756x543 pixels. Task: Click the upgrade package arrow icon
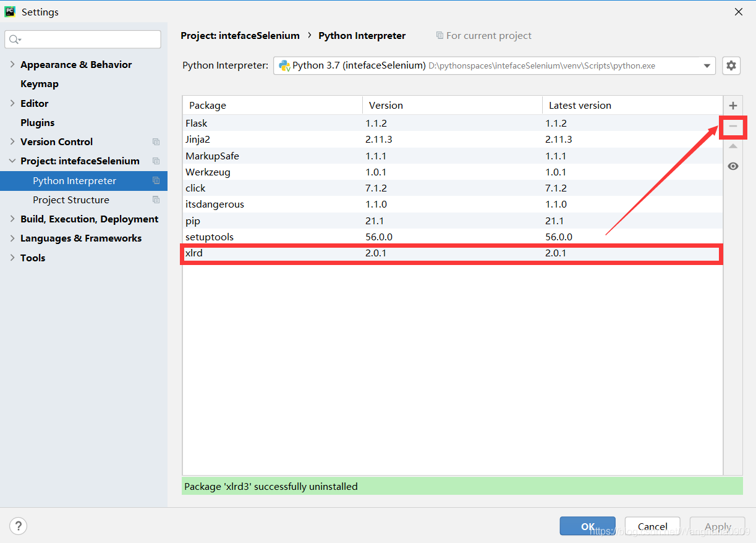tap(733, 146)
